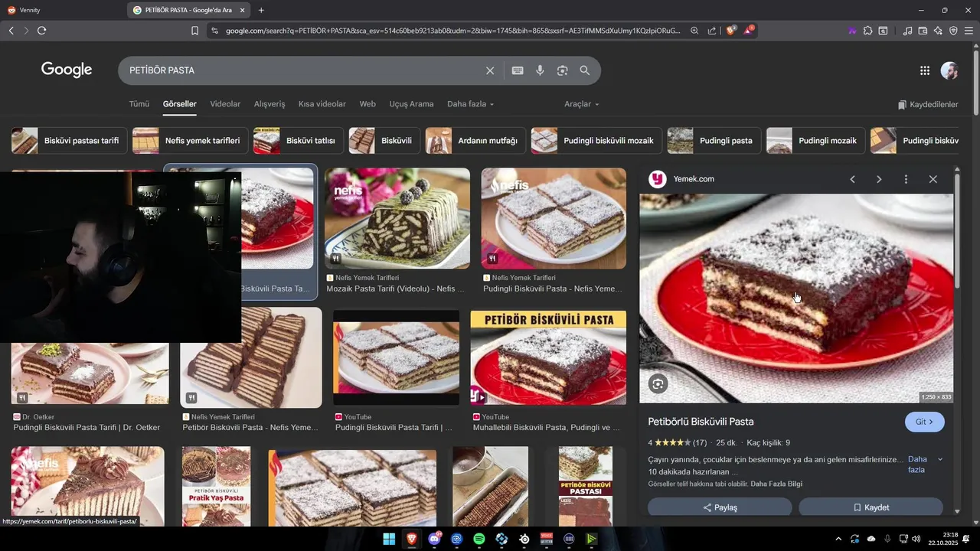
Task: Start voice search with the microphone icon
Action: pyautogui.click(x=540, y=70)
